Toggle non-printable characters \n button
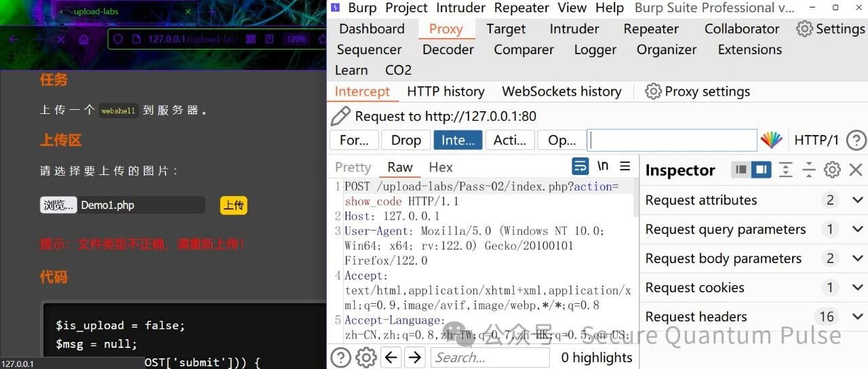868x369 pixels. pos(603,166)
